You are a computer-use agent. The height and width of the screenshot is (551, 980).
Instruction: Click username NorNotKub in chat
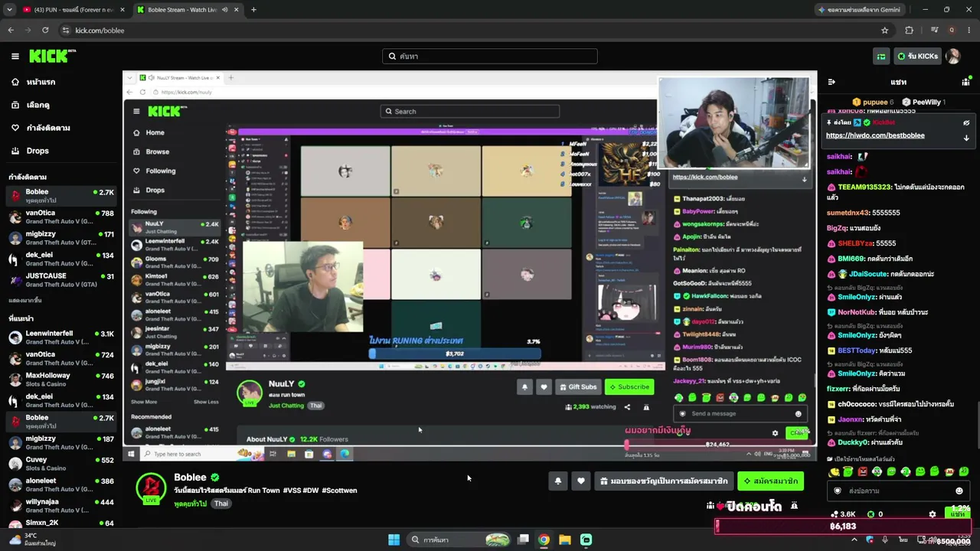click(x=856, y=312)
